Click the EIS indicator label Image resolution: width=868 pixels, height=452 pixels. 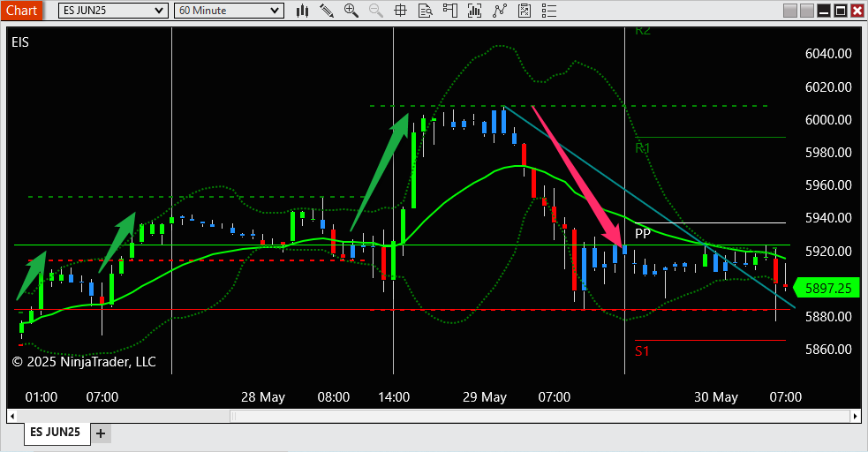[x=20, y=42]
